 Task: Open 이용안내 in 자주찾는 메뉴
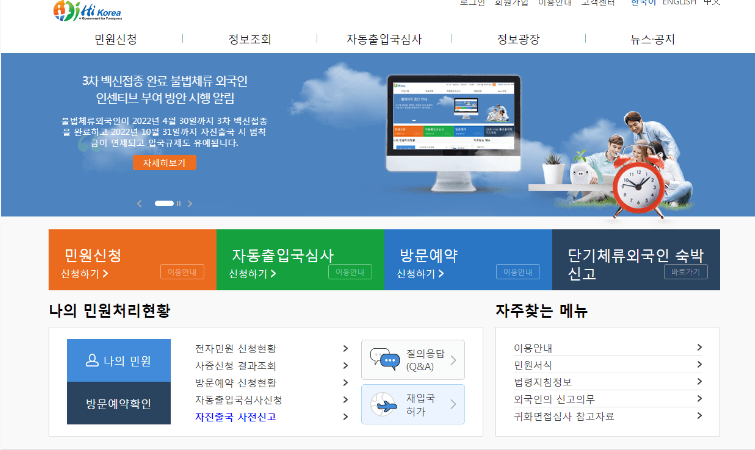[533, 348]
